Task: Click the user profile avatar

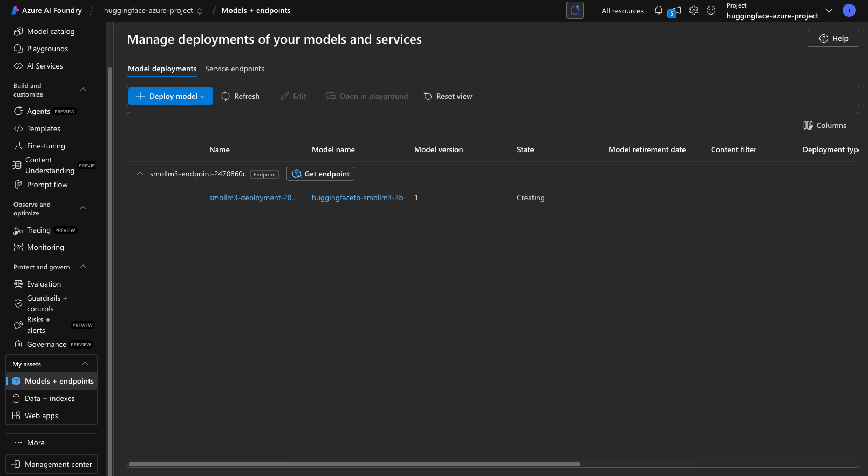Action: pyautogui.click(x=849, y=10)
